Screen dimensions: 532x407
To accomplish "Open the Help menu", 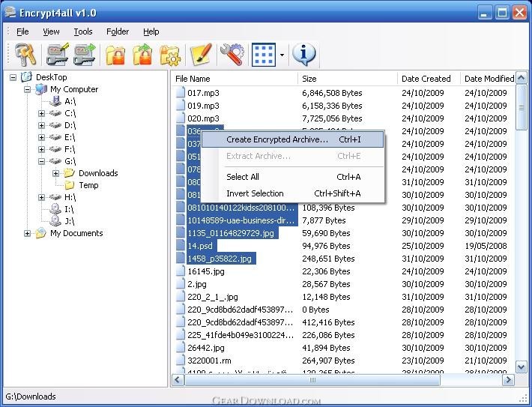I will pos(151,31).
